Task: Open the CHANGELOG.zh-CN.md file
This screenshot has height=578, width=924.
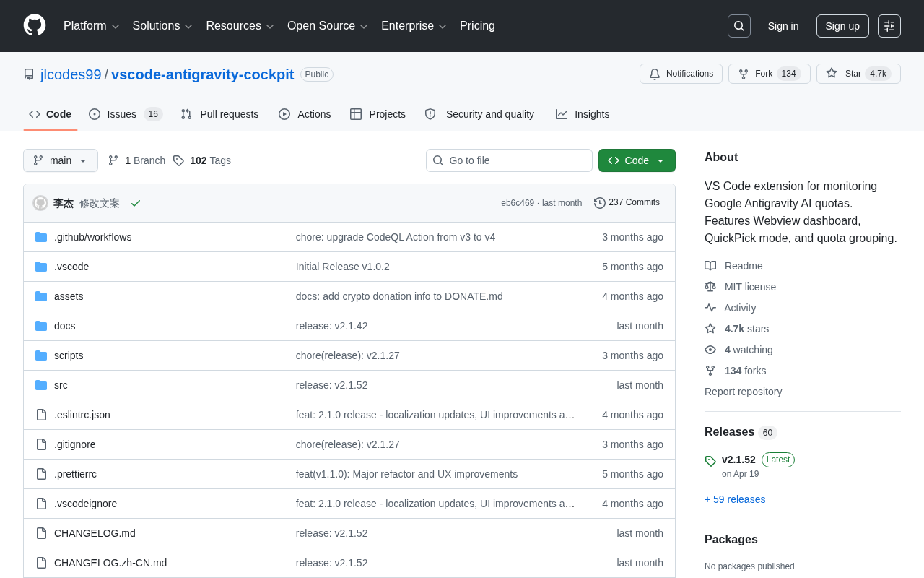Action: [x=110, y=563]
